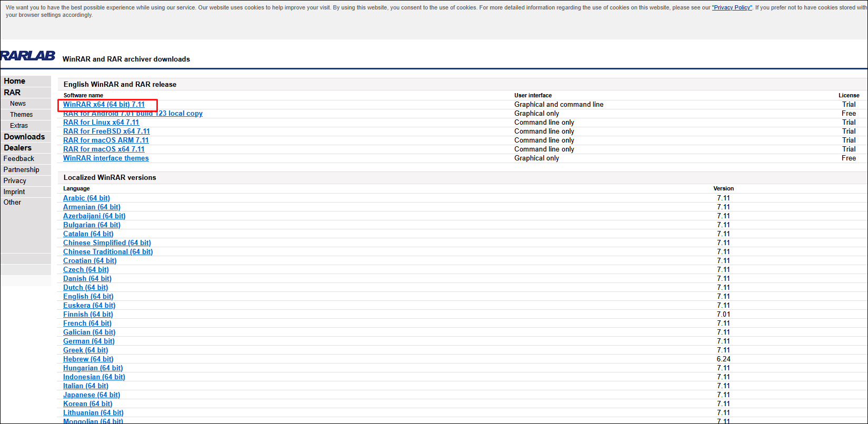
Task: Click the 'WinRAR and RAR archiver downloads' heading
Action: click(x=126, y=59)
